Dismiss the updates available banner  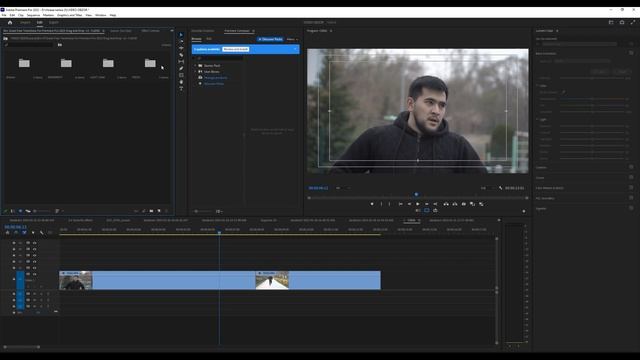(x=295, y=49)
